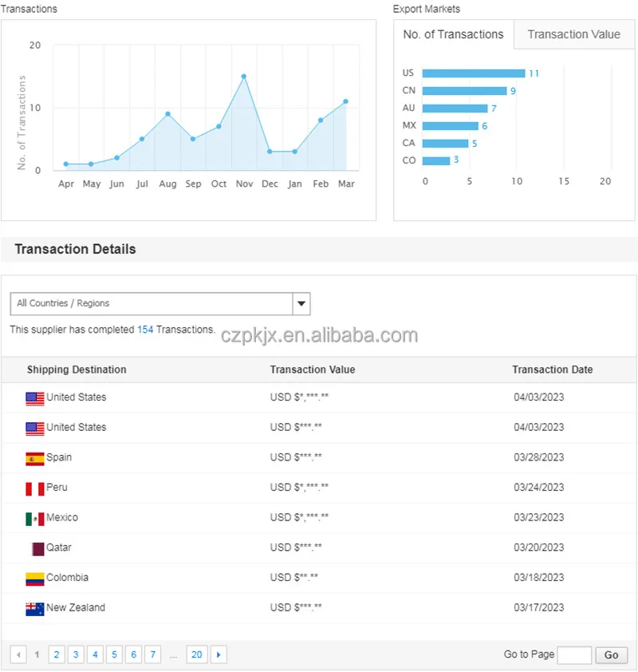Open page 5 of transactions
Viewport: 638px width, 672px height.
coord(114,655)
